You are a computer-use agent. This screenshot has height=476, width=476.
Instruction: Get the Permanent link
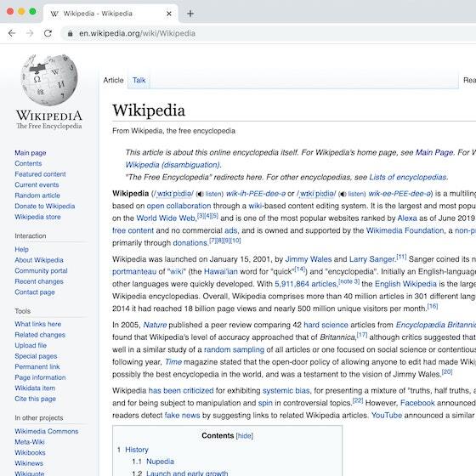[37, 366]
